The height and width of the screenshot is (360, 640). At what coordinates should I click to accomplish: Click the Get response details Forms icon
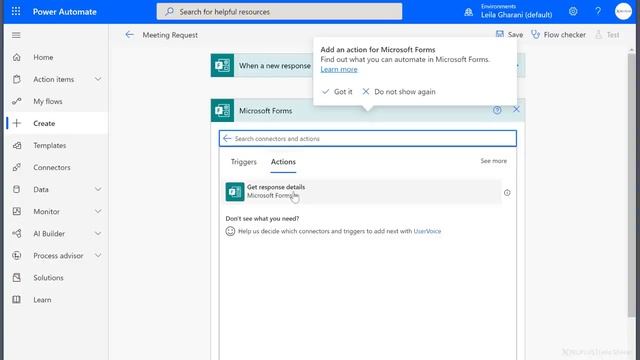click(x=235, y=191)
